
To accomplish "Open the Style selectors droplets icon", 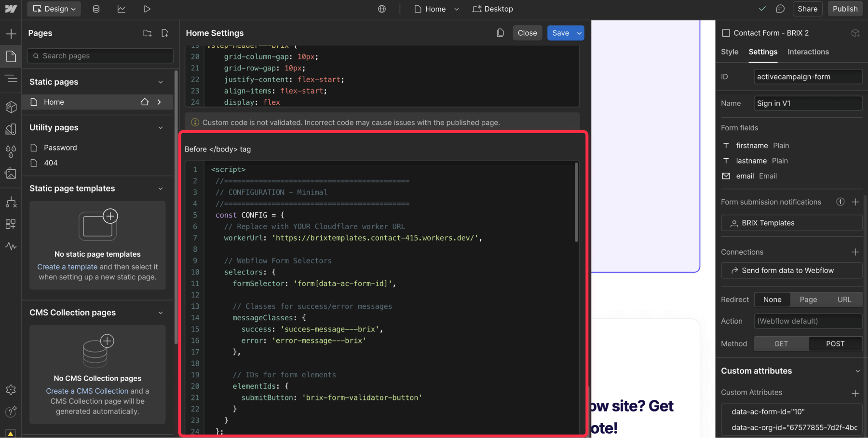I will pos(11,151).
